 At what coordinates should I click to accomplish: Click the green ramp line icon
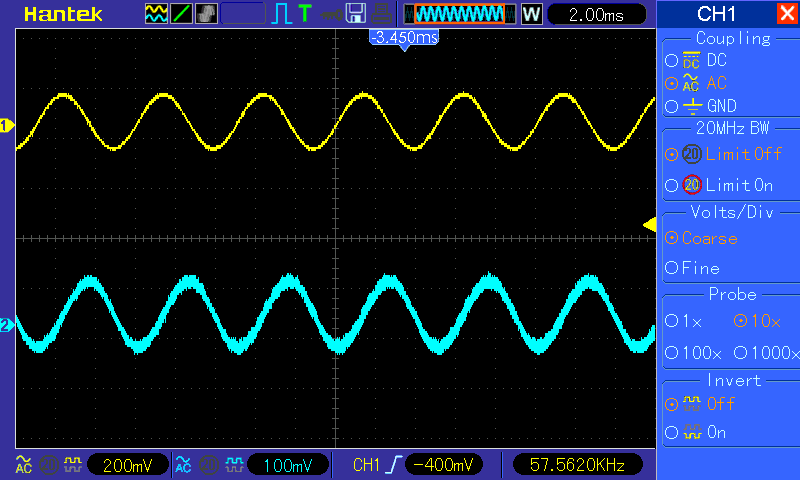(x=181, y=14)
